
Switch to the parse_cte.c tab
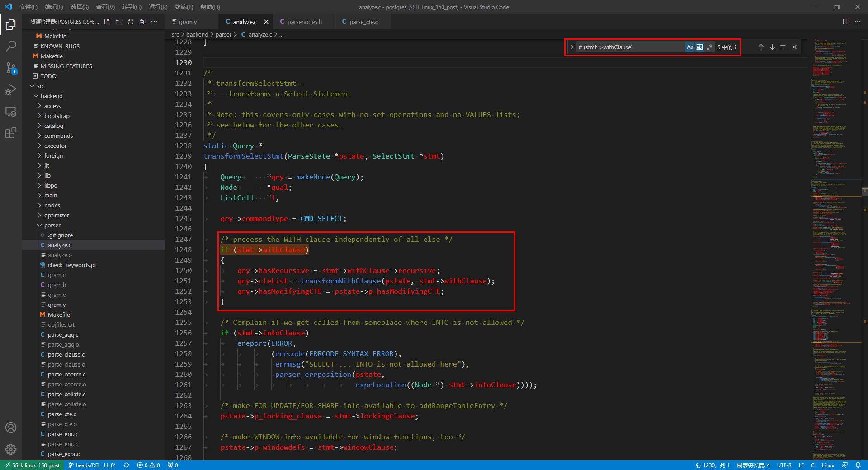click(363, 22)
